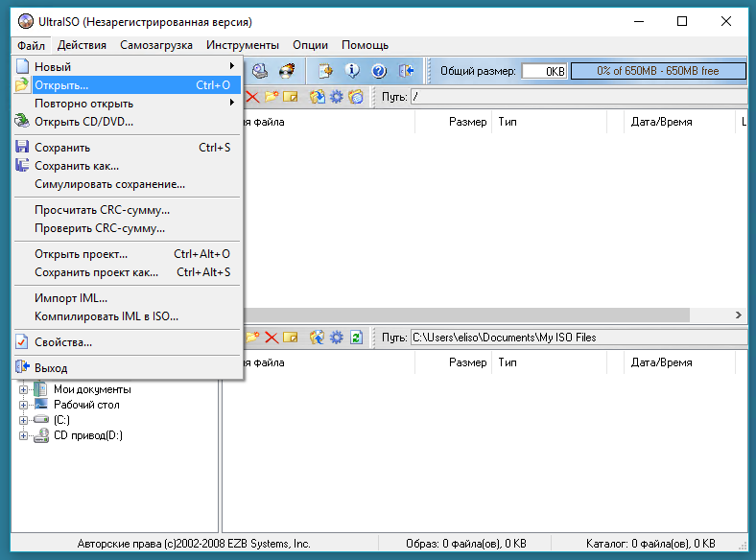Choose Импорт IML... menu entry

[x=128, y=298]
